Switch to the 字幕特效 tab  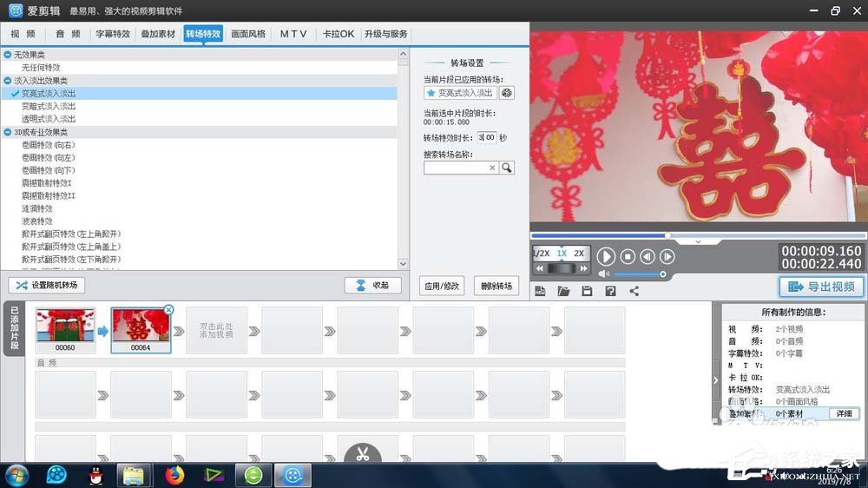point(113,34)
